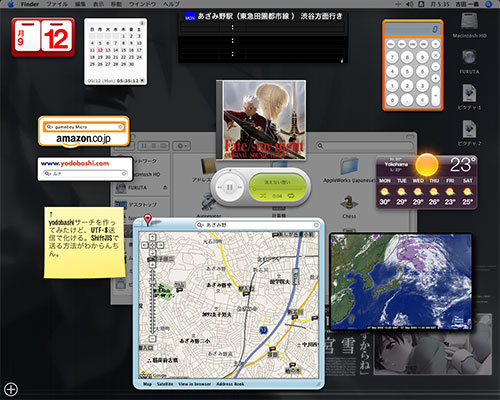This screenshot has height=400, width=500.
Task: Open the Finder menu in menu bar
Action: [30, 4]
